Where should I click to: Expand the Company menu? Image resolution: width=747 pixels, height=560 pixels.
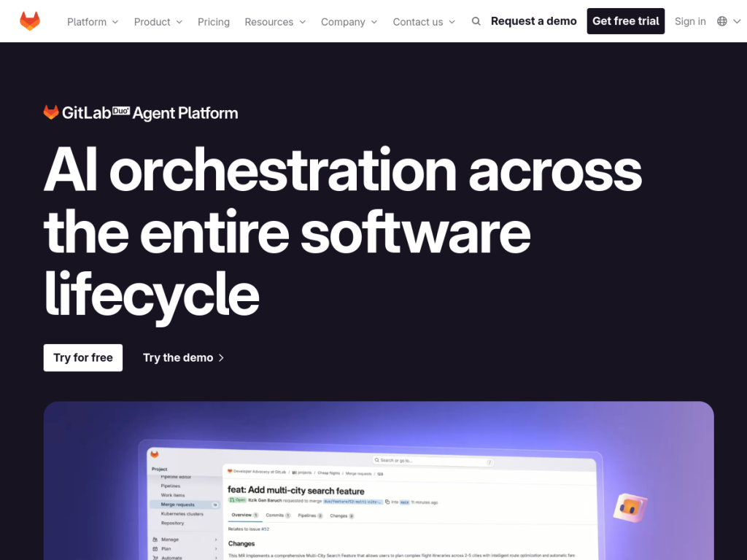(x=349, y=22)
